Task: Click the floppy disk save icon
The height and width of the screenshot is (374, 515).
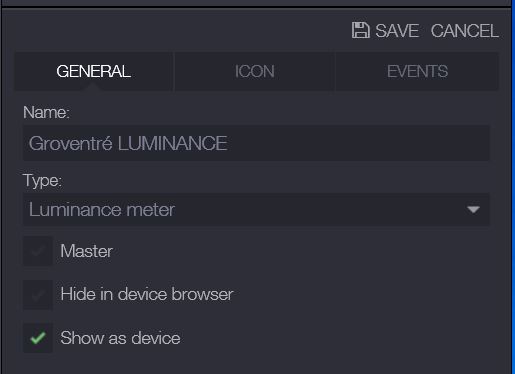Action: pos(361,30)
